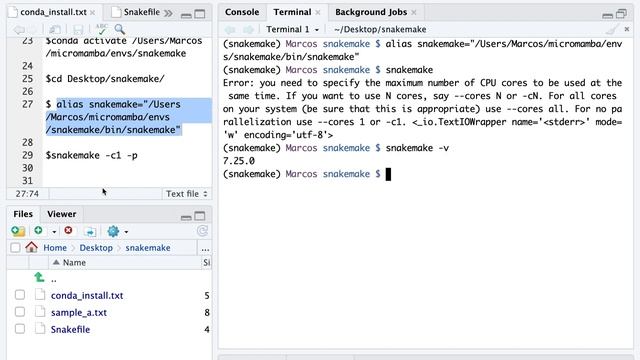Viewport: 640px width, 360px height.
Task: Check the sample_a.txt file checkbox
Action: [20, 312]
